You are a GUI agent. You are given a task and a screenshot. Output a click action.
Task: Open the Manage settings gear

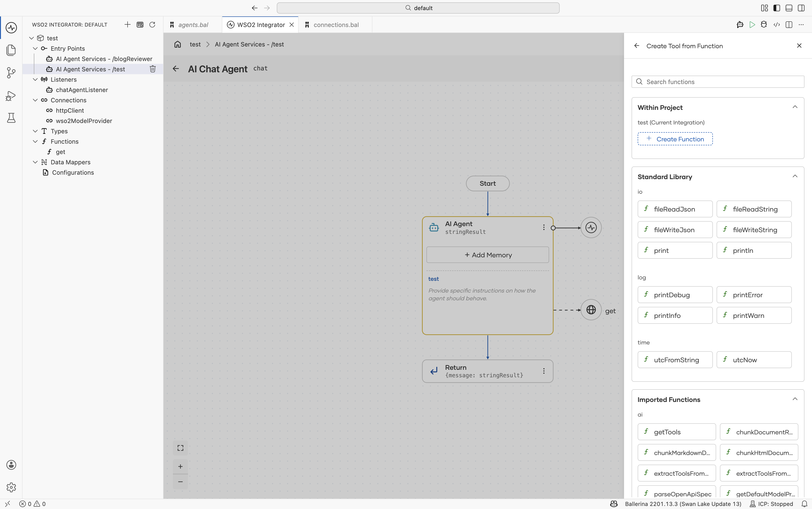click(11, 487)
